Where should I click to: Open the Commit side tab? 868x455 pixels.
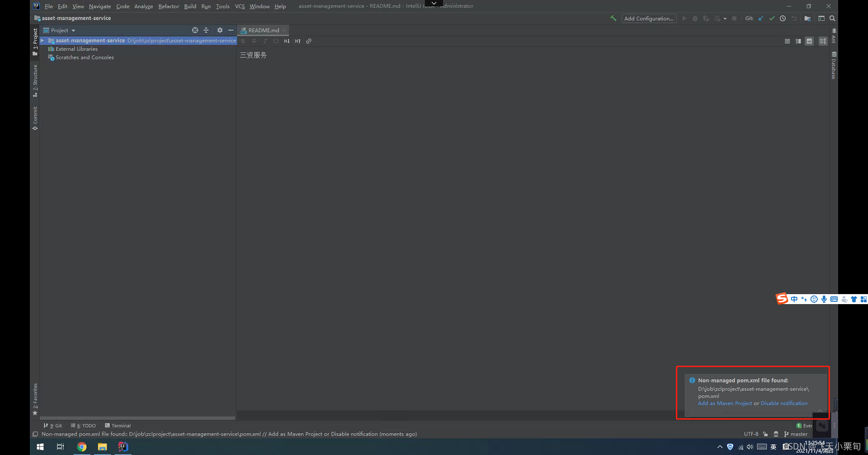pos(35,119)
